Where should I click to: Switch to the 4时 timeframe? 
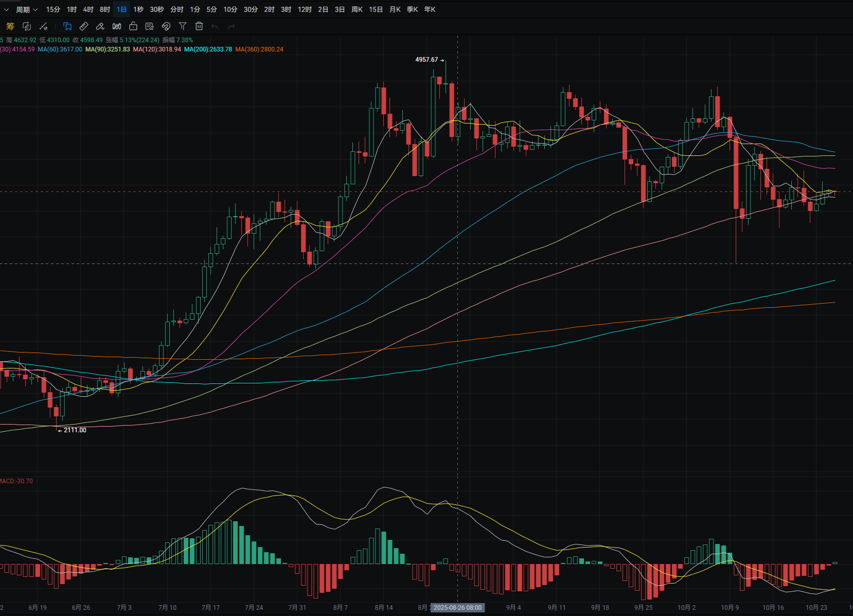point(88,9)
